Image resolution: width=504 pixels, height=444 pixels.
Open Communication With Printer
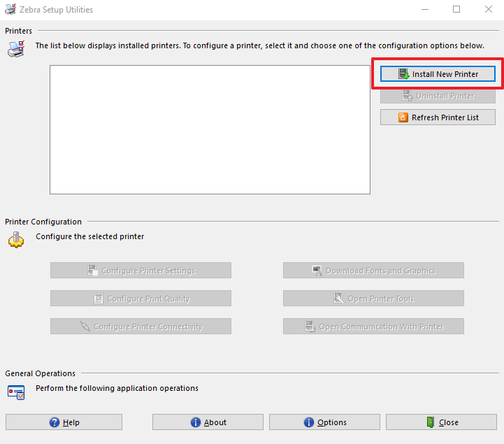pos(373,327)
